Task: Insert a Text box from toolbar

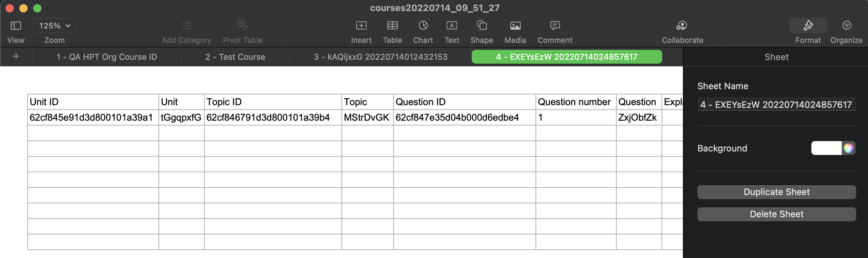Action: (452, 26)
